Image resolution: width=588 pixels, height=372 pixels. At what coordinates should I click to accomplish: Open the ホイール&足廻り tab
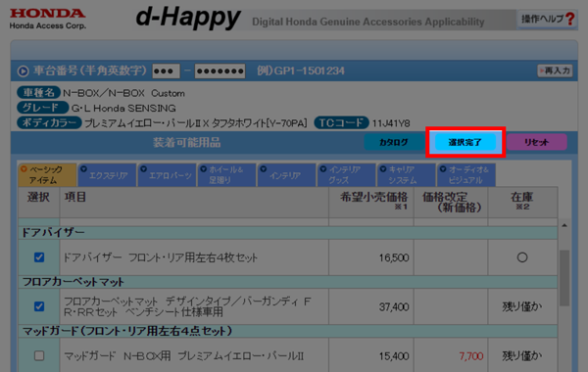227,175
